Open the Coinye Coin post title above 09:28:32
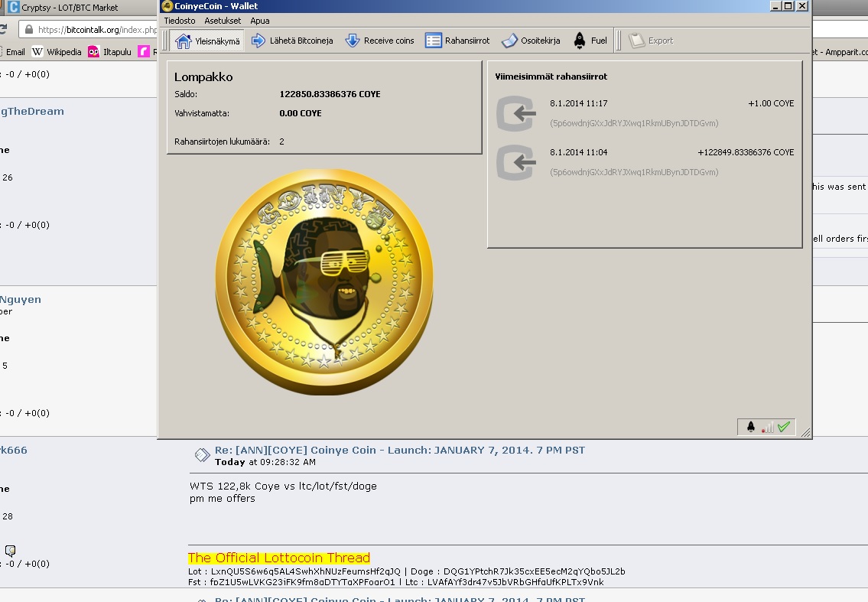The width and height of the screenshot is (868, 602). 400,450
